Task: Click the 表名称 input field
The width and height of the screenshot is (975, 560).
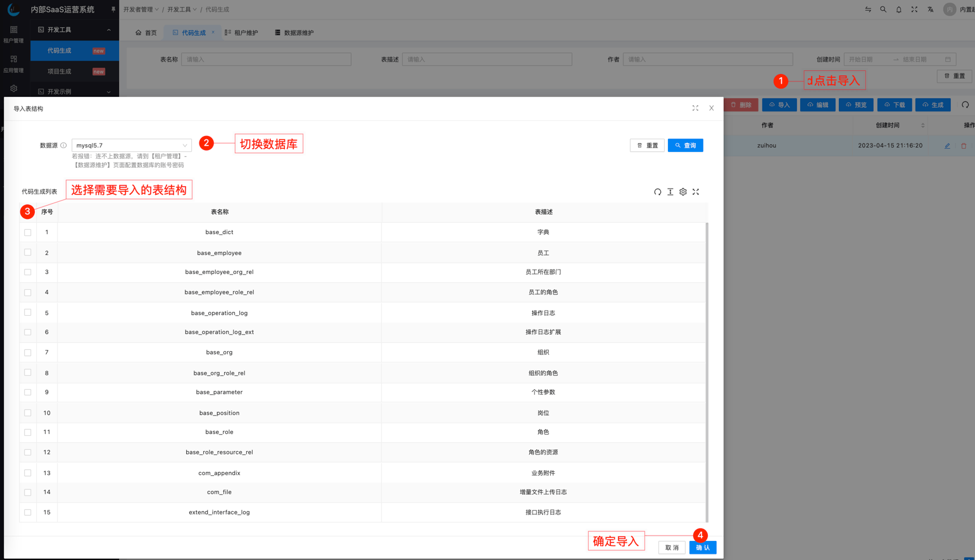Action: tap(266, 59)
